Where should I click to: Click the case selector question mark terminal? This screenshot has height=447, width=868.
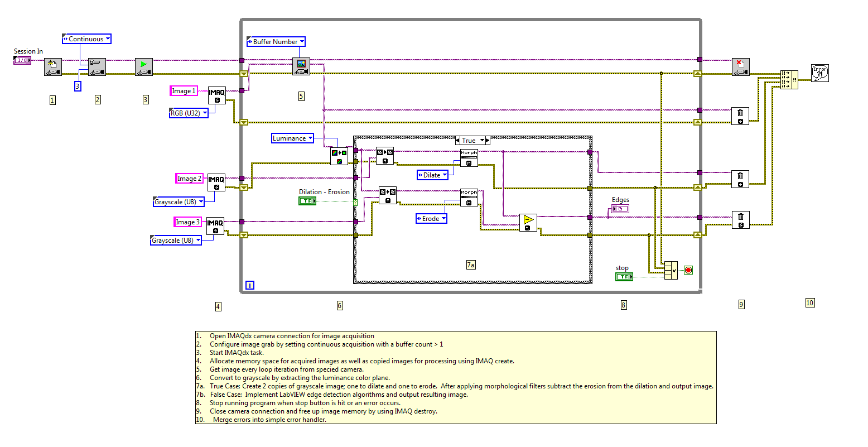pos(355,203)
